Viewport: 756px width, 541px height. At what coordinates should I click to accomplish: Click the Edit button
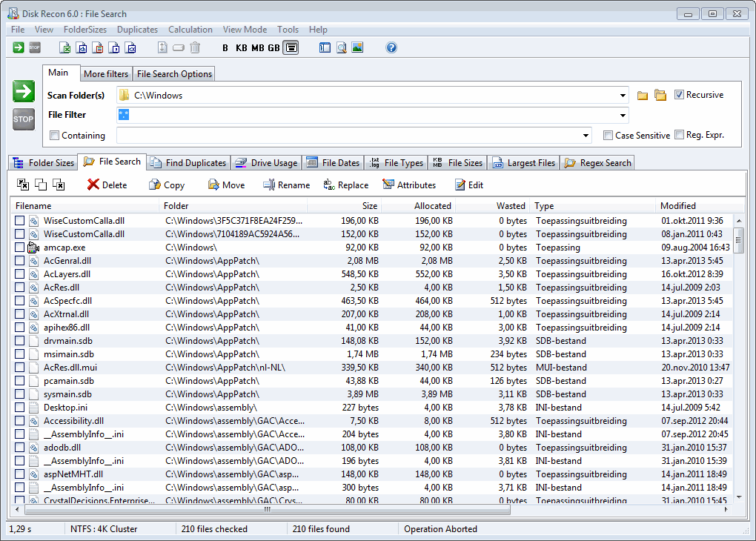[x=469, y=185]
